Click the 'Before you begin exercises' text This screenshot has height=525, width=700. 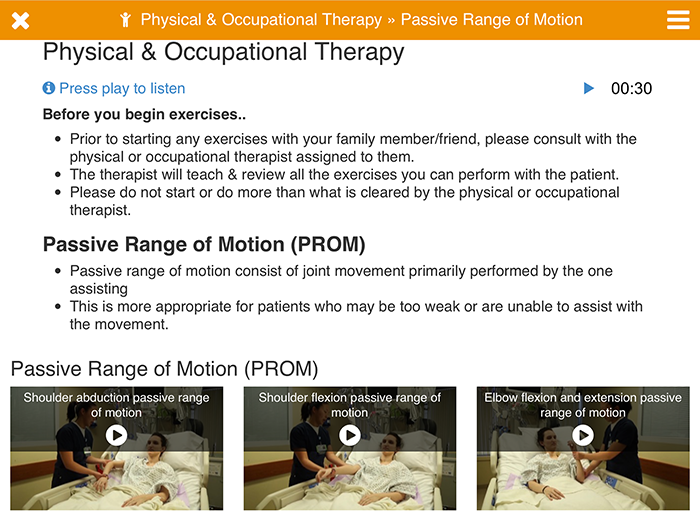(x=144, y=114)
